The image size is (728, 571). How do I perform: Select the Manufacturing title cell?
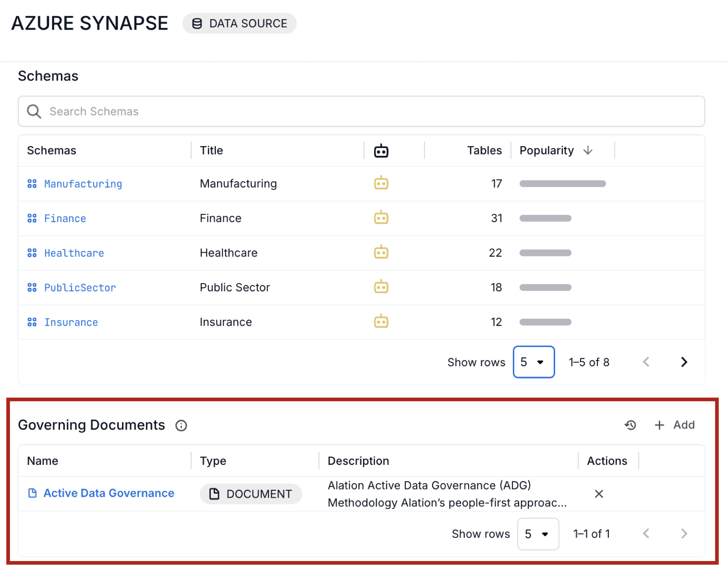click(238, 184)
